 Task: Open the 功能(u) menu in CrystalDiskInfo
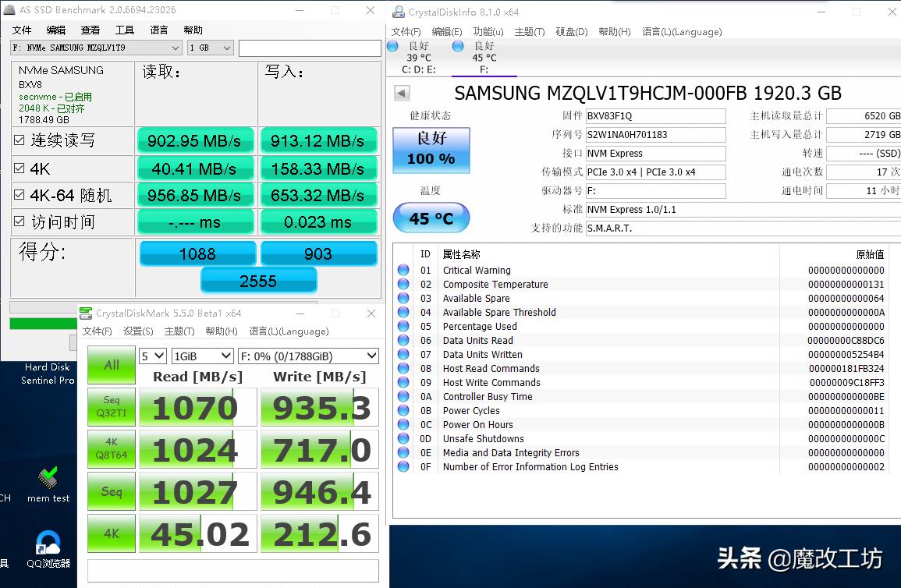pos(489,32)
